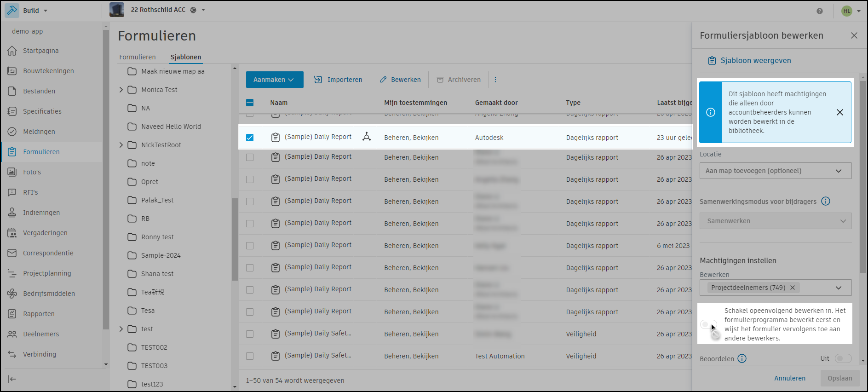Image resolution: width=868 pixels, height=392 pixels.
Task: Click the Sjabloon weergeven link
Action: tap(750, 60)
